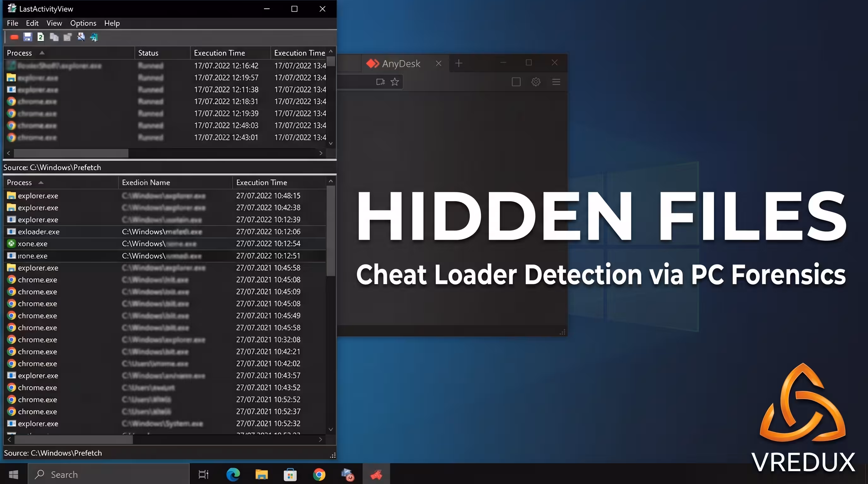
Task: Open the File menu
Action: [13, 23]
